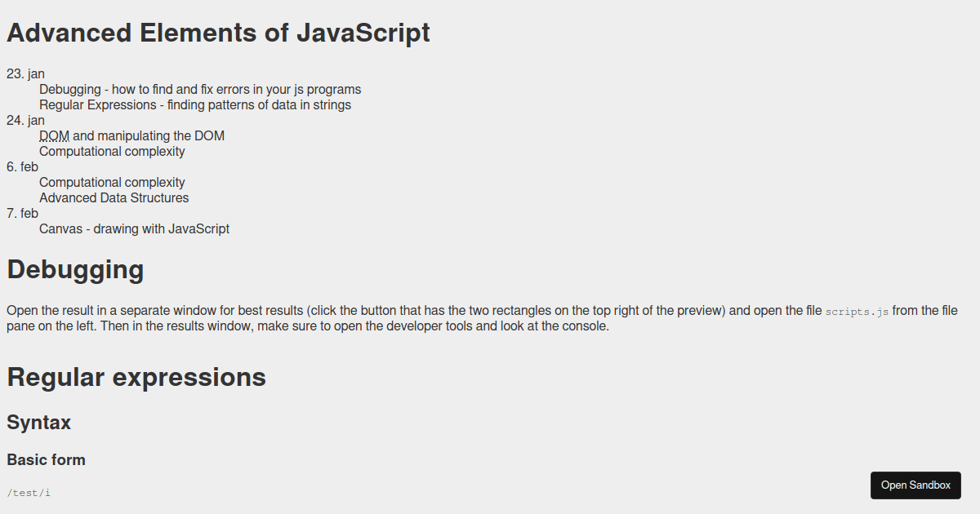980x514 pixels.
Task: Click the '/test/i' regex code example
Action: (x=29, y=493)
